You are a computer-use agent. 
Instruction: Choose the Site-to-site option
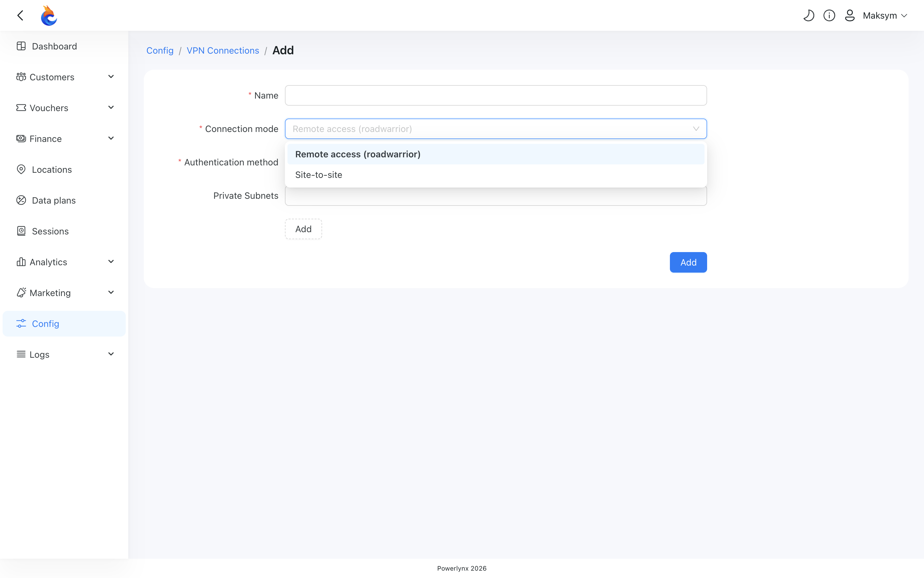point(496,175)
